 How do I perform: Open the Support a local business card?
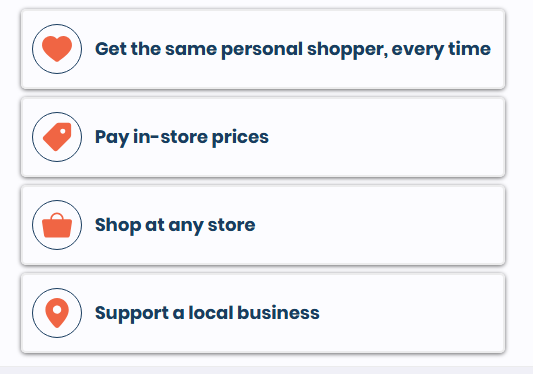tap(263, 313)
